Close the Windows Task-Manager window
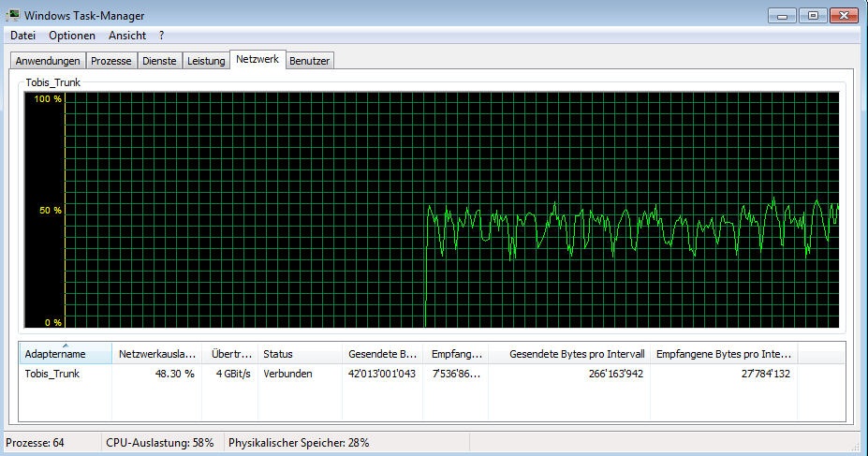This screenshot has width=868, height=456. 844,15
